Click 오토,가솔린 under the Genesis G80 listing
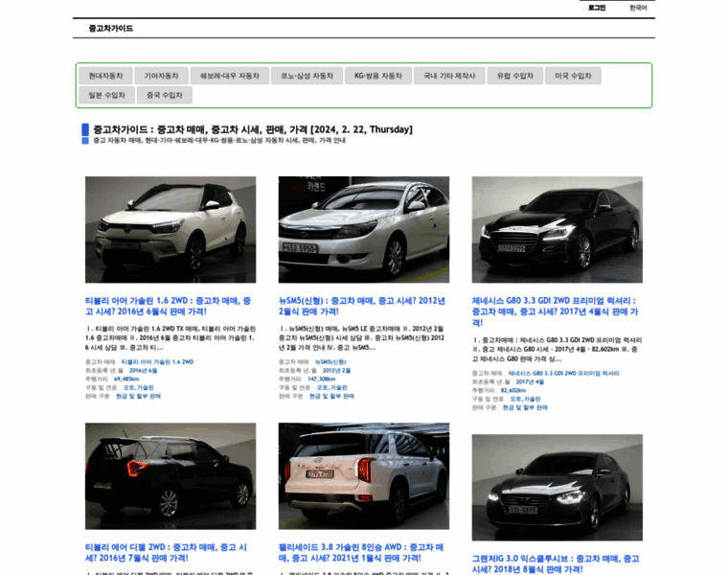The height and width of the screenshot is (575, 728). pyautogui.click(x=526, y=399)
